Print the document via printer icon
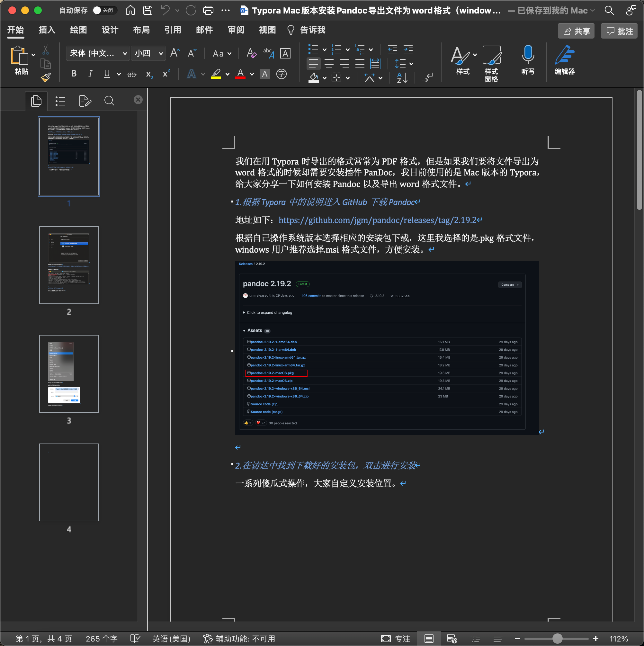 (x=208, y=10)
